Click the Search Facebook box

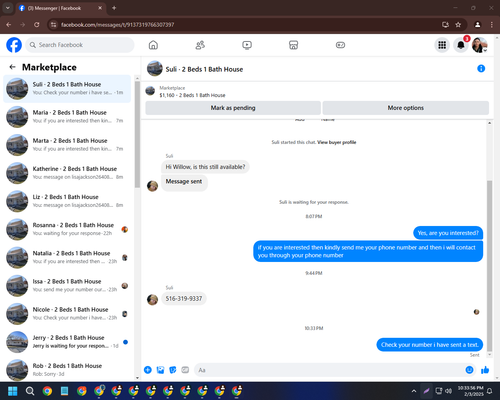point(80,45)
